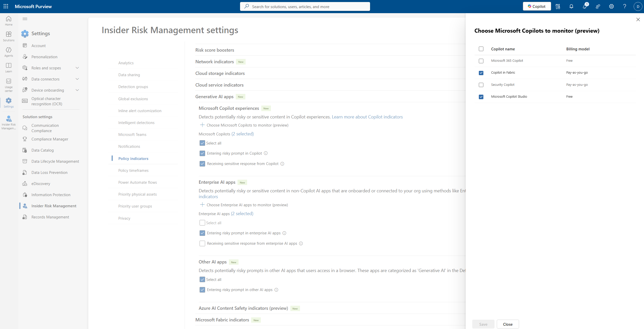This screenshot has width=644, height=329.
Task: Uncheck the Copilot in Fabric checkbox
Action: point(481,73)
